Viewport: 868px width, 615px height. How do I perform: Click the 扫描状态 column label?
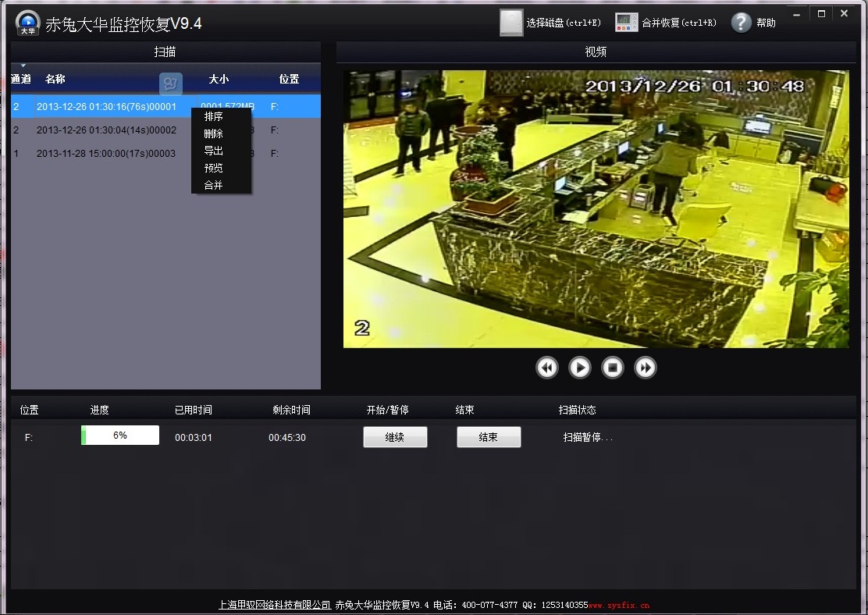click(578, 410)
